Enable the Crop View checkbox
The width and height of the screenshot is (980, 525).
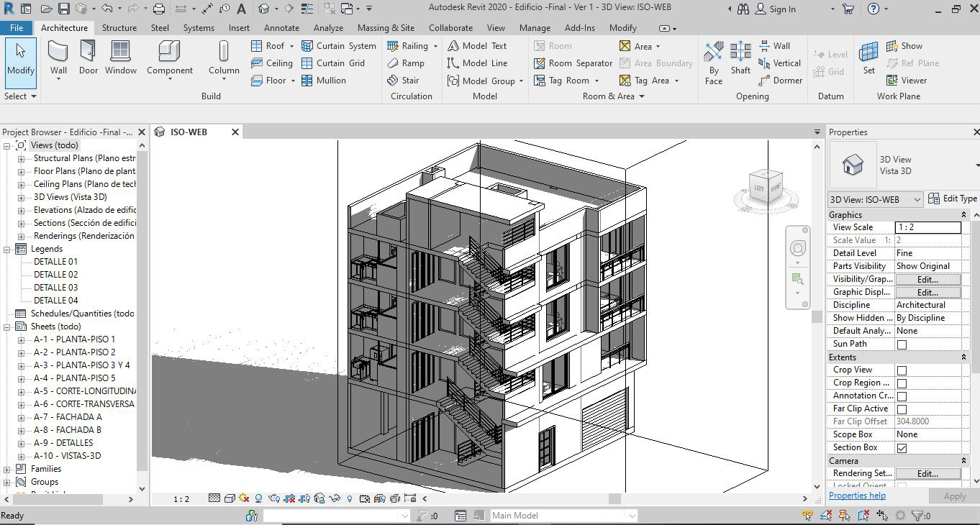(x=902, y=370)
